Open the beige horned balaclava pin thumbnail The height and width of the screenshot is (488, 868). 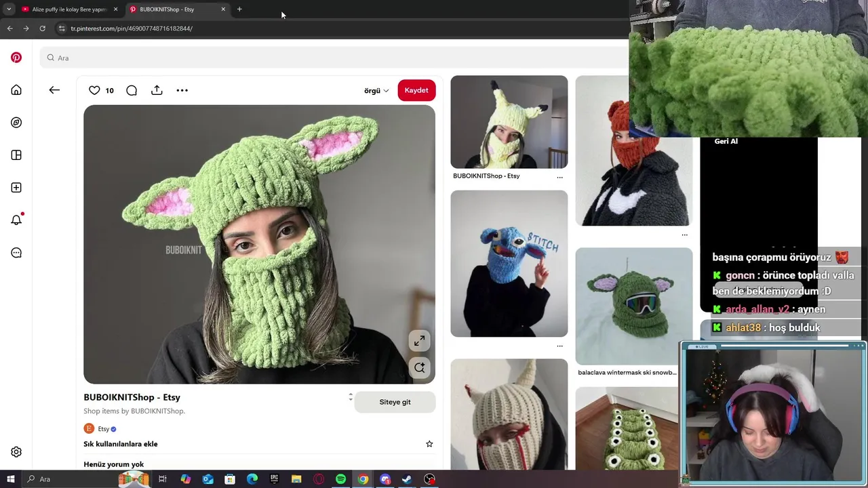click(509, 415)
